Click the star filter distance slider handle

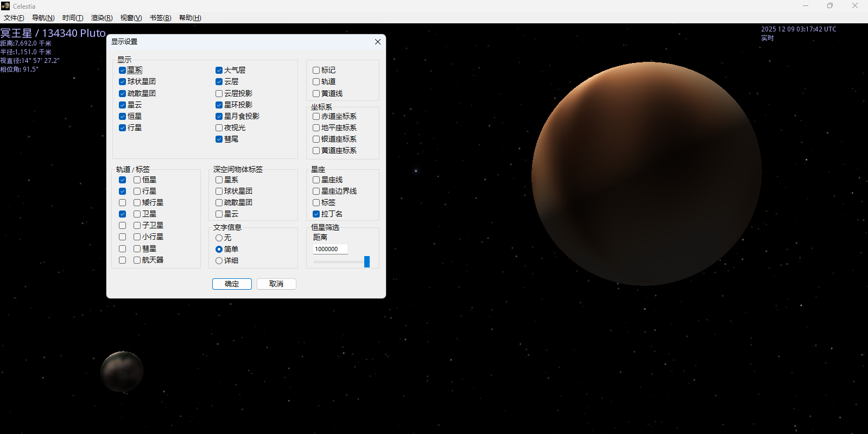pyautogui.click(x=367, y=262)
